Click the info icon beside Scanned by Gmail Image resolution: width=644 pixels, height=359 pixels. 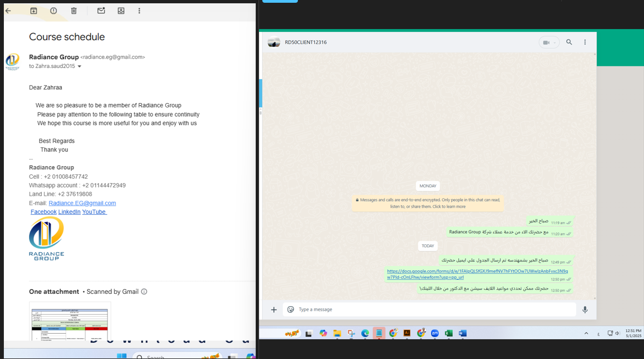[144, 292]
